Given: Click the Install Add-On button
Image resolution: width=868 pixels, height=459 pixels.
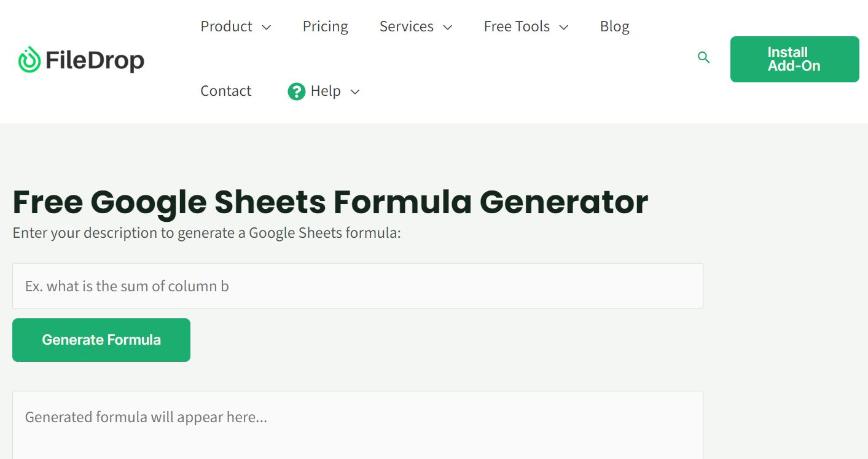Looking at the screenshot, I should click(x=794, y=59).
